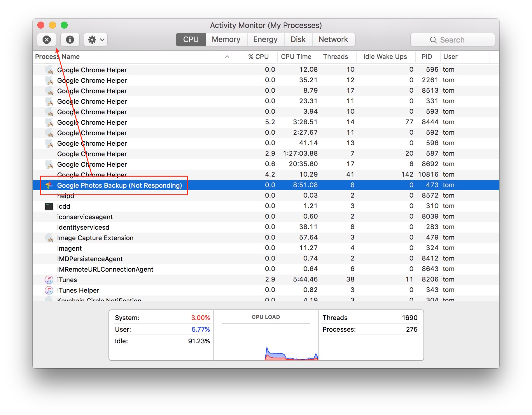This screenshot has height=415, width=532.
Task: Select the identityservicesd process row
Action: (117, 227)
